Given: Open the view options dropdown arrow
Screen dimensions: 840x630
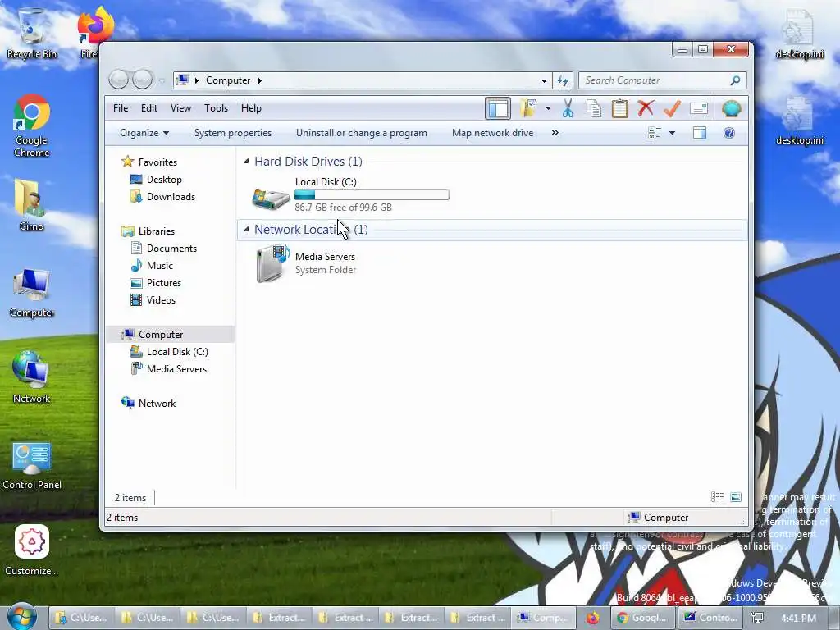Looking at the screenshot, I should click(672, 133).
